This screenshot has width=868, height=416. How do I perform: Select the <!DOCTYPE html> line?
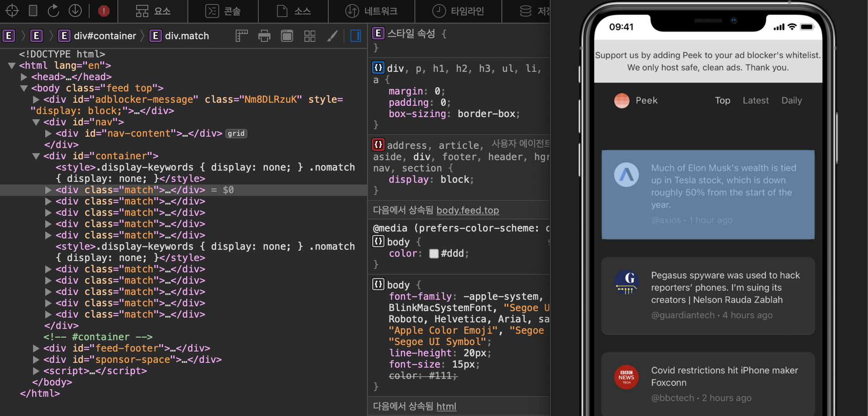click(62, 54)
